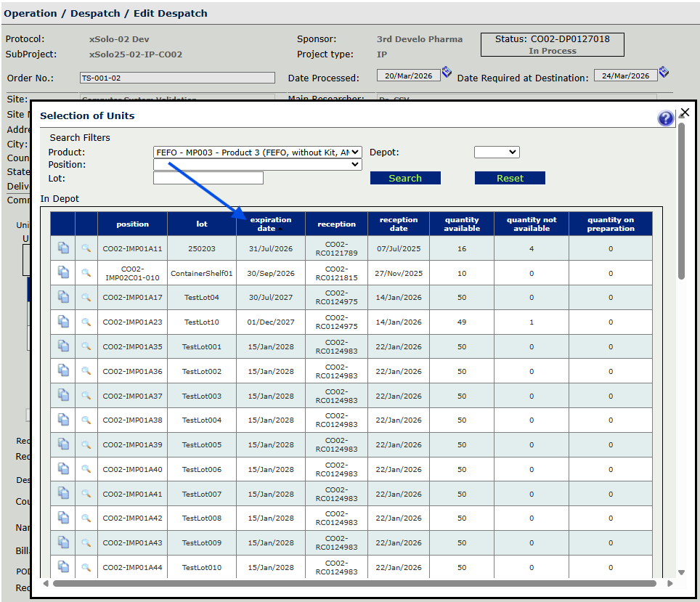Open the help question mark icon
700x602 pixels.
665,118
